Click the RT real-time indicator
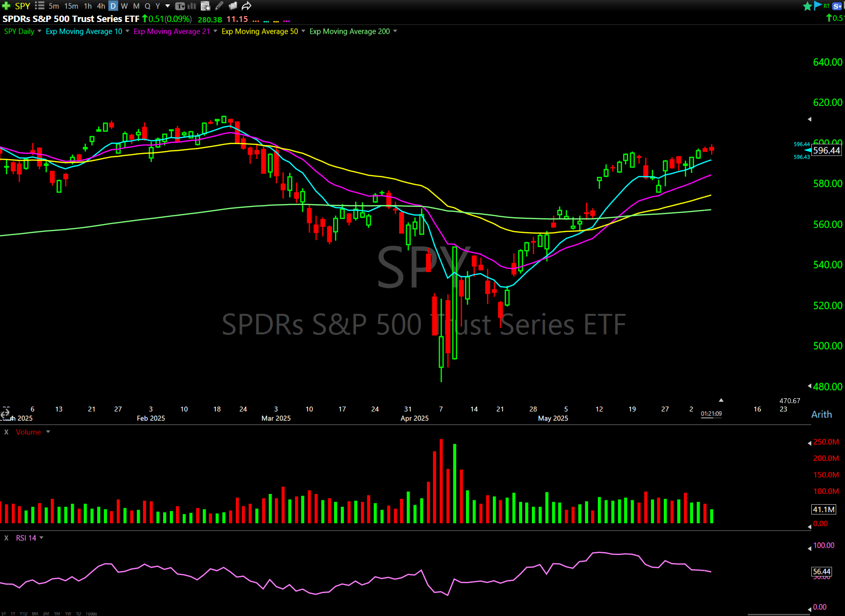 click(826, 6)
